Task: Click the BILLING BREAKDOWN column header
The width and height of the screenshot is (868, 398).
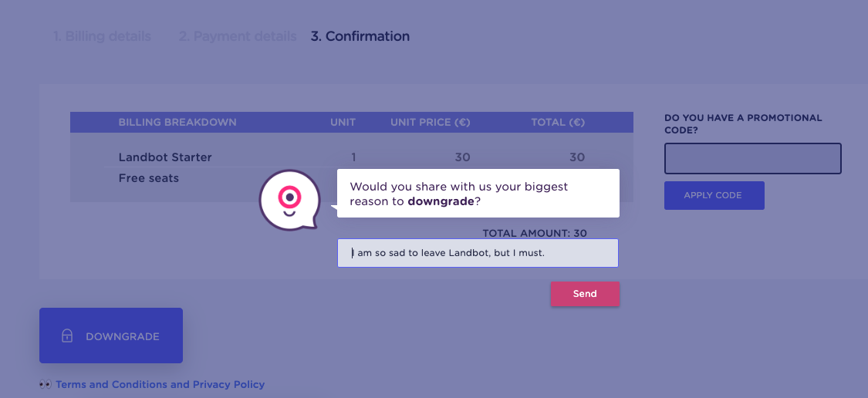Action: pyautogui.click(x=177, y=123)
